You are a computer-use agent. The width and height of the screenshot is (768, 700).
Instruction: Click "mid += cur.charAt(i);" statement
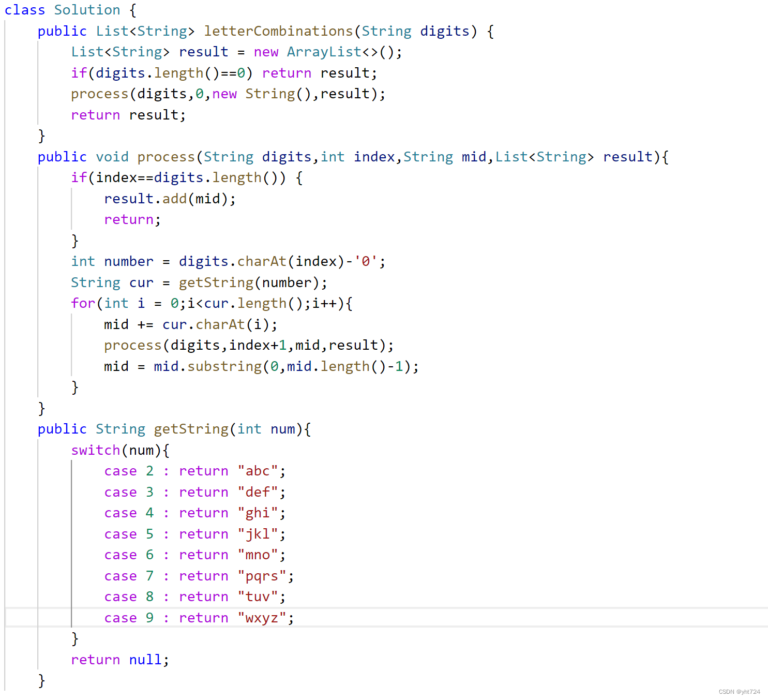[x=191, y=324]
